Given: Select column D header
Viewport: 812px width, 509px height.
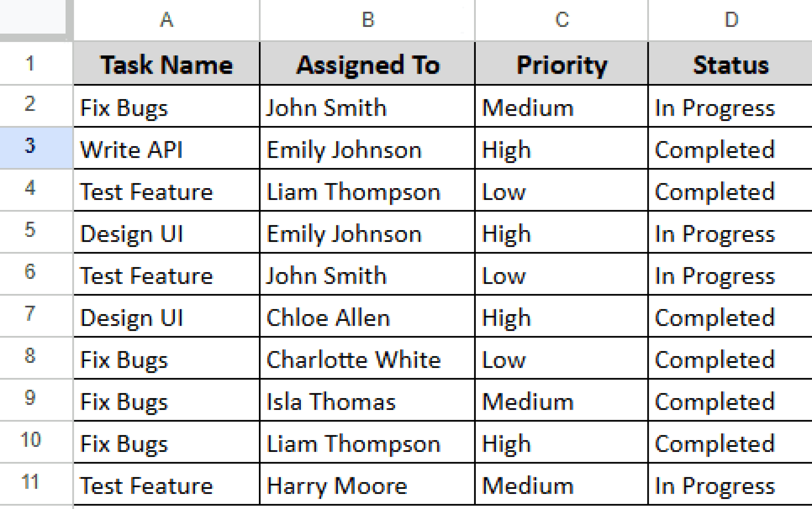Looking at the screenshot, I should [x=730, y=20].
